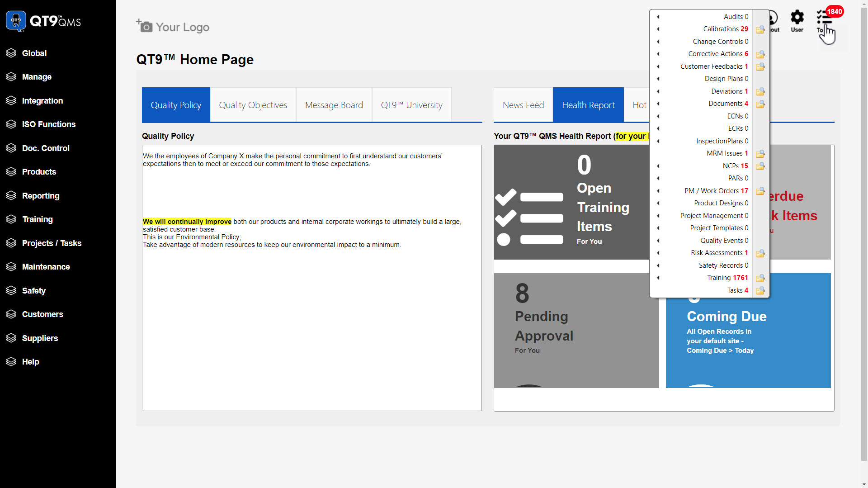The height and width of the screenshot is (488, 868).
Task: Open the Risk Assessments folder icon
Action: pos(760,253)
